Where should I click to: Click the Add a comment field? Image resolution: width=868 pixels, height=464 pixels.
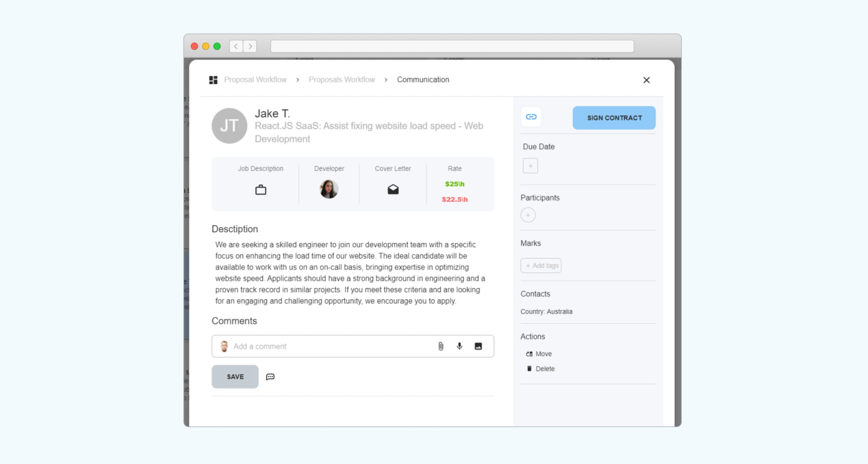point(331,346)
